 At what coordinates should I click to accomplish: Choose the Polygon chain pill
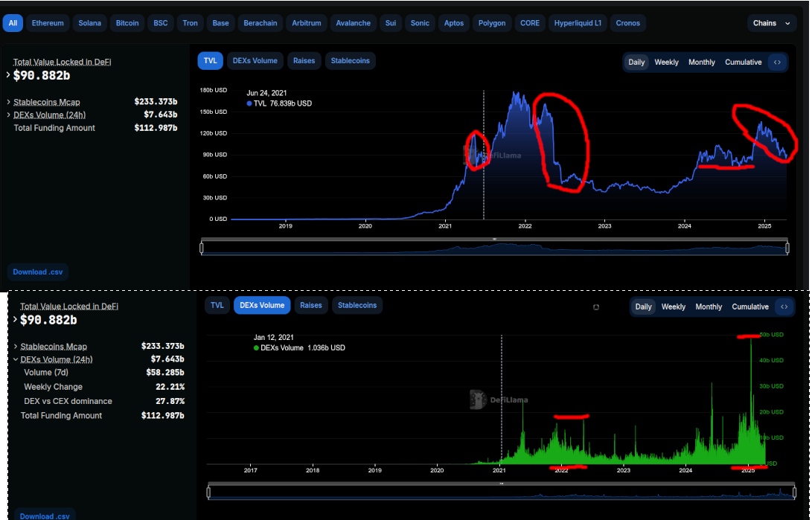tap(492, 23)
